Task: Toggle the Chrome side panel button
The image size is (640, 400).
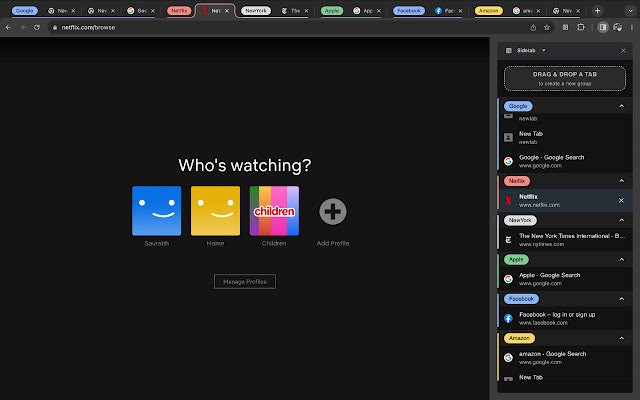Action: click(602, 27)
